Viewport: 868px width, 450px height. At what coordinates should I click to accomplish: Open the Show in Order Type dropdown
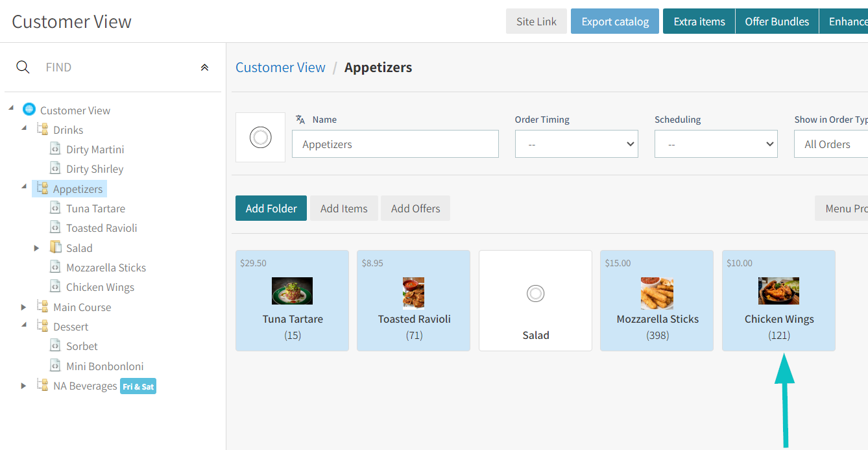click(x=832, y=144)
